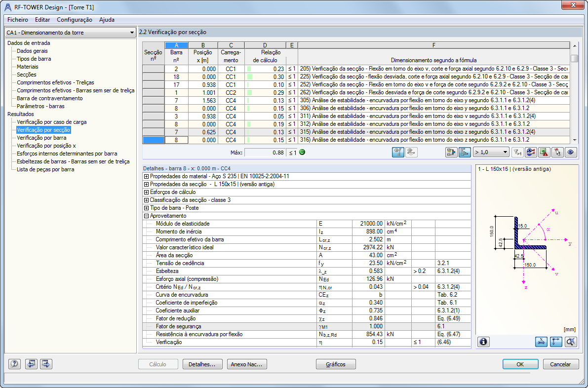Open Comprimentos efetivos - Treliças
Image resolution: width=588 pixels, height=388 pixels.
click(55, 82)
